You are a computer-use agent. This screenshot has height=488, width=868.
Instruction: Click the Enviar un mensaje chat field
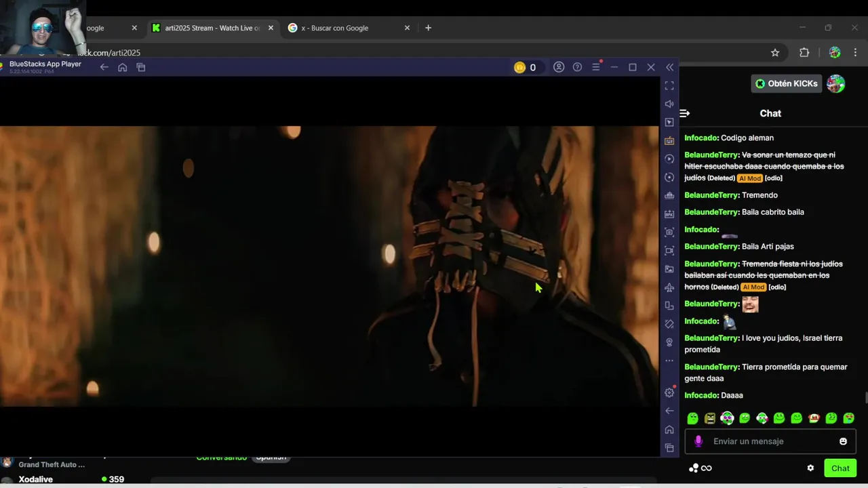770,441
